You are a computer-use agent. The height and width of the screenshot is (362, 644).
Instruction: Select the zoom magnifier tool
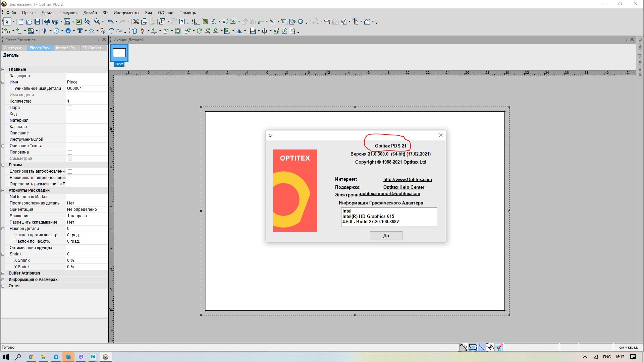(x=97, y=22)
